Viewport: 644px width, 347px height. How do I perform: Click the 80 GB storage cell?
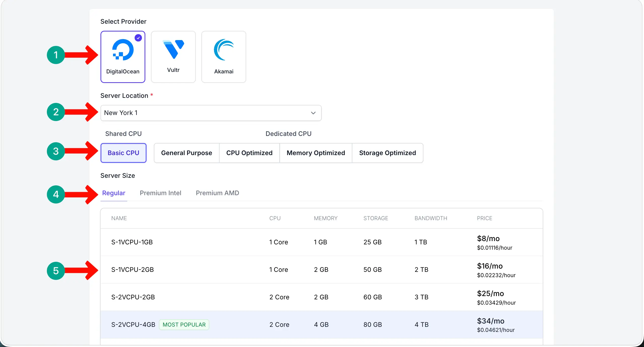click(x=373, y=325)
